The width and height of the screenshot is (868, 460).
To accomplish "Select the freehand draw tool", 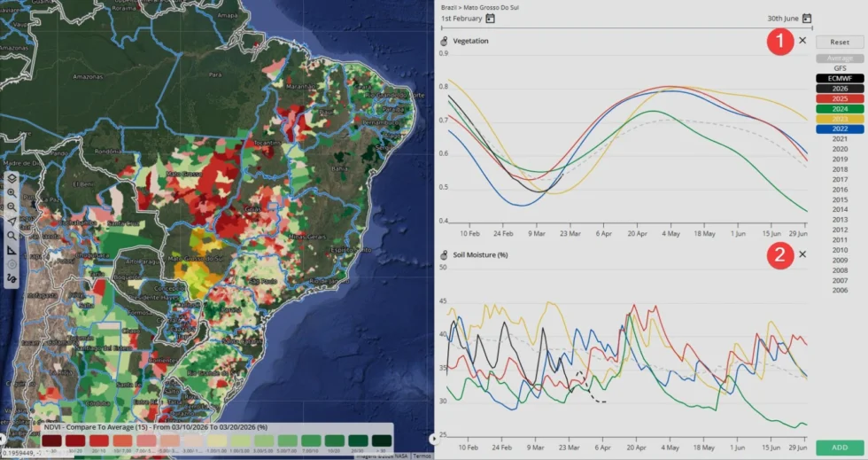I will click(12, 279).
